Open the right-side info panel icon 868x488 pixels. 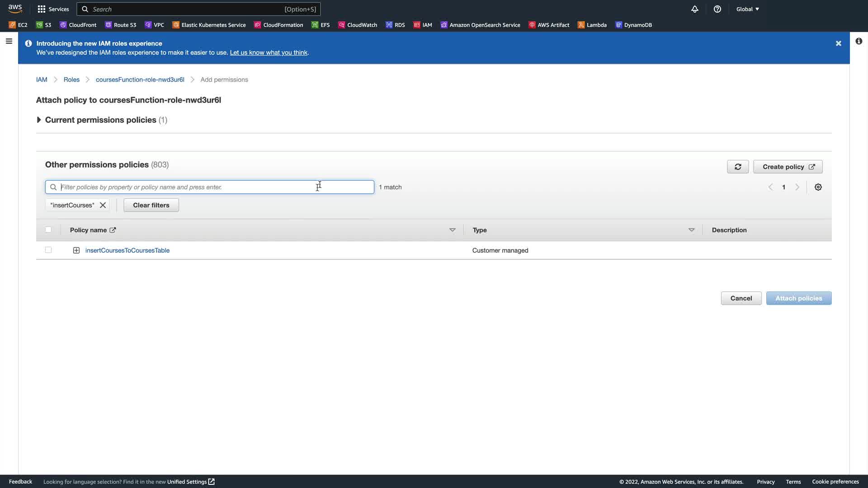(x=859, y=42)
